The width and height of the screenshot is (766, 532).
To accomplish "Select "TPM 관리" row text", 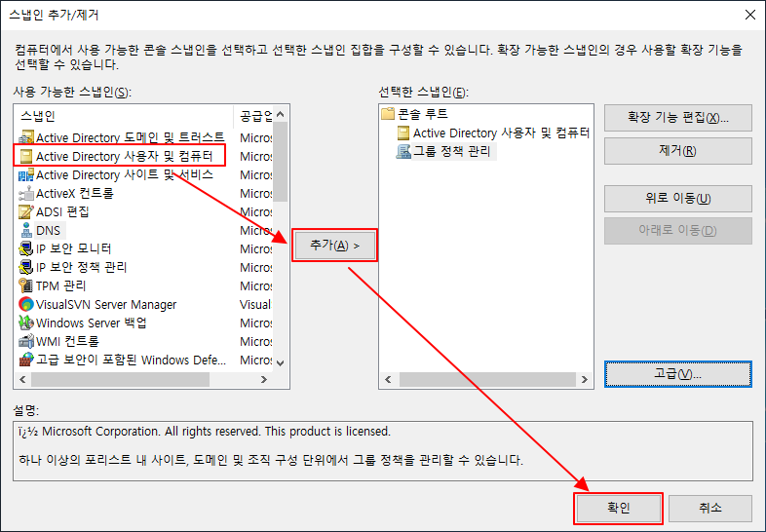I will click(61, 285).
